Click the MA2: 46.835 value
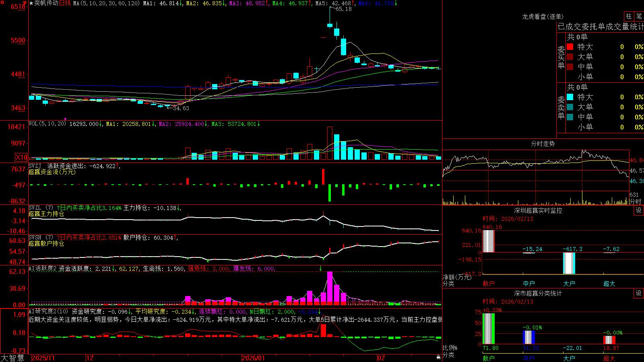 coord(204,3)
